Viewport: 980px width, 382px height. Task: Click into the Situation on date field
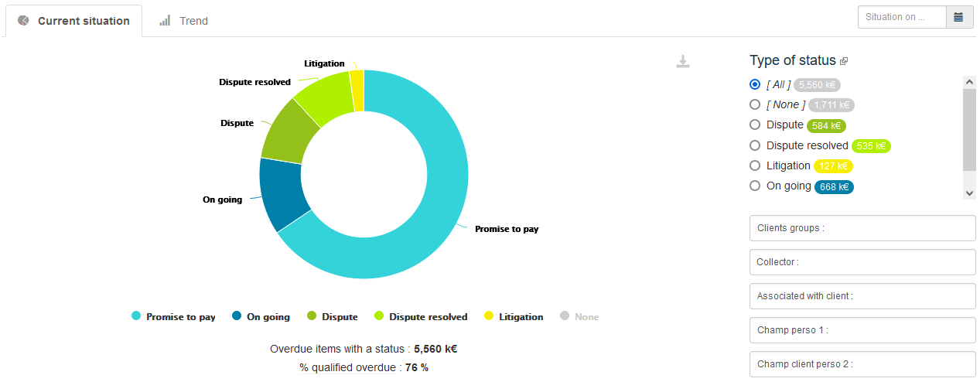click(x=902, y=17)
